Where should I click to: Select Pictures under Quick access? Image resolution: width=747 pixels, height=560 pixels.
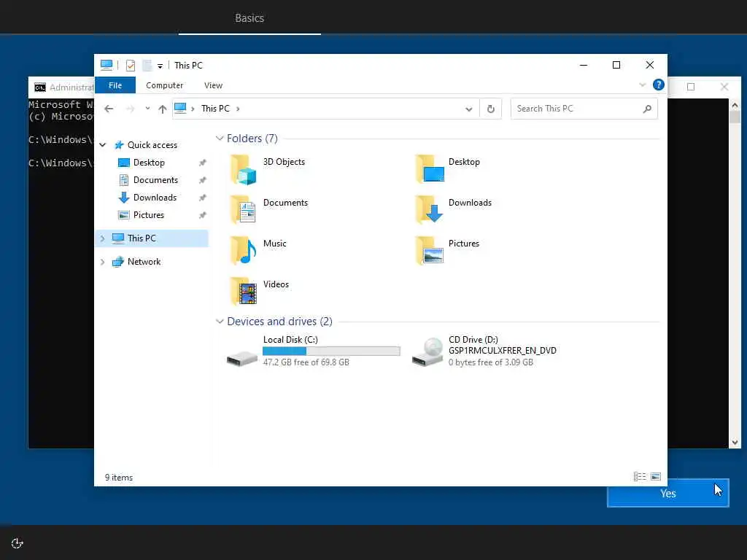[x=149, y=215]
